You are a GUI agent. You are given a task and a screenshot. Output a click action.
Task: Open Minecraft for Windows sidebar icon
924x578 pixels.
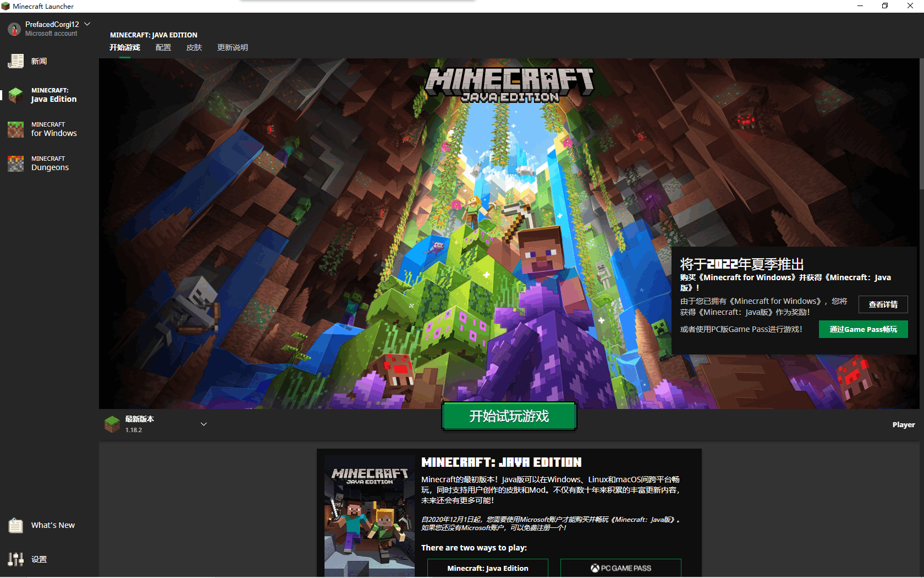[16, 129]
